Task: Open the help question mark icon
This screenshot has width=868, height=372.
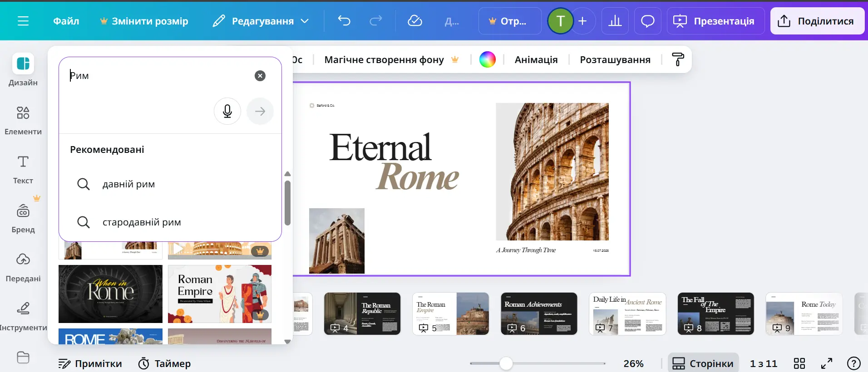Action: 853,363
